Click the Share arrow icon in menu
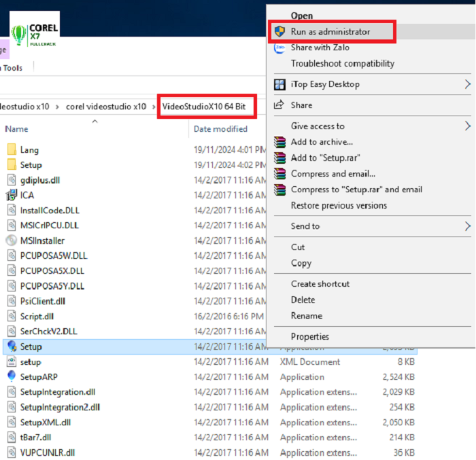This screenshot has height=460, width=476. pyautogui.click(x=279, y=105)
